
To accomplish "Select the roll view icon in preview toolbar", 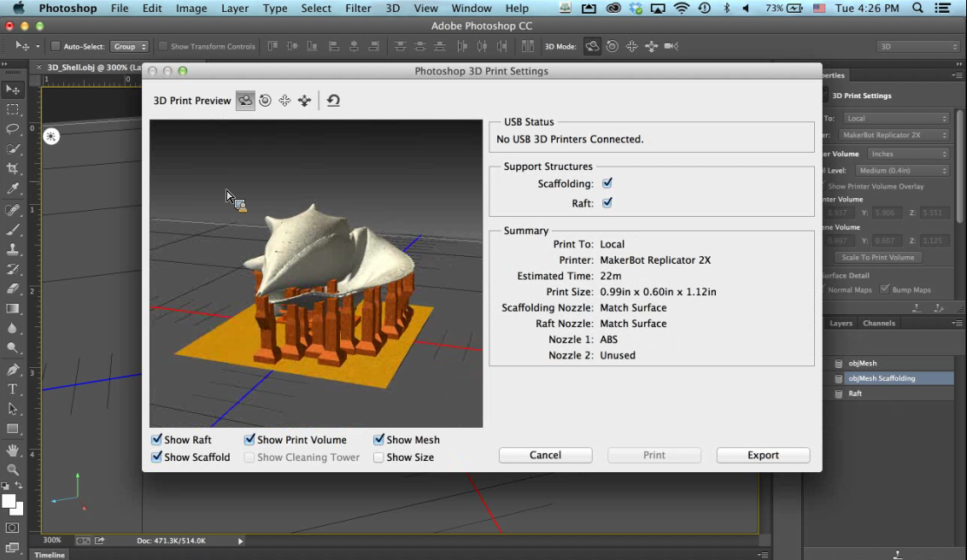I will (266, 101).
